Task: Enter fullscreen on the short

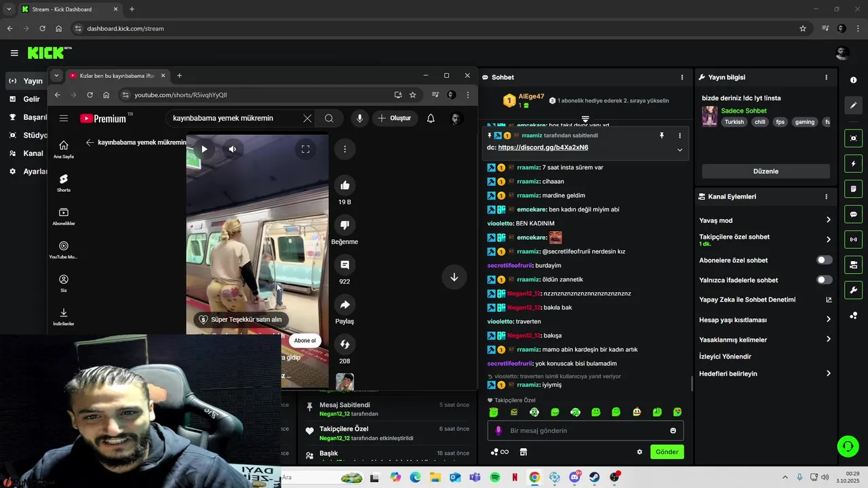Action: click(305, 149)
